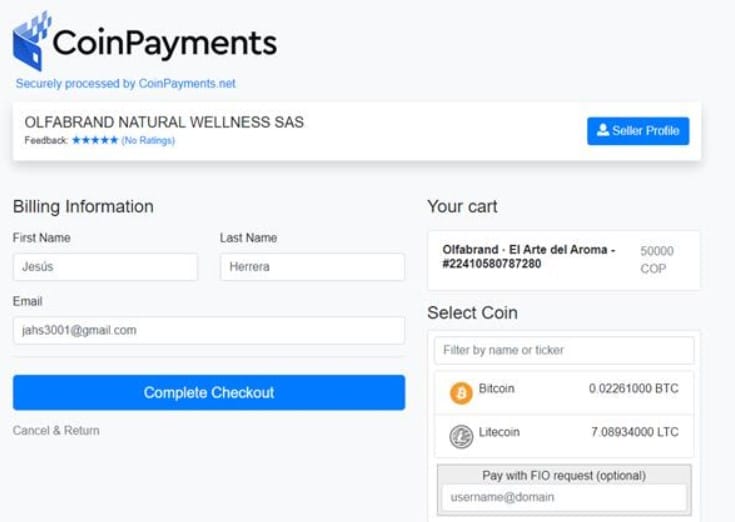
Task: Click the Email input field
Action: point(209,330)
